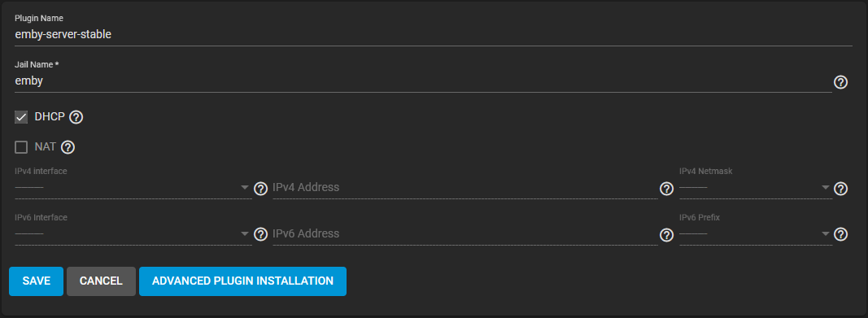The height and width of the screenshot is (318, 868).
Task: Open help tooltip for Jail Name
Action: click(840, 83)
